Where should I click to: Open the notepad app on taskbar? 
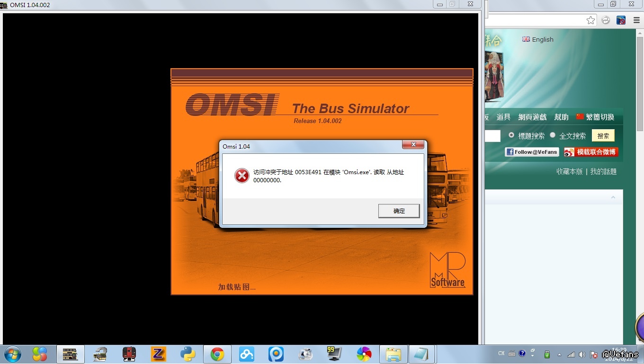[x=421, y=354]
